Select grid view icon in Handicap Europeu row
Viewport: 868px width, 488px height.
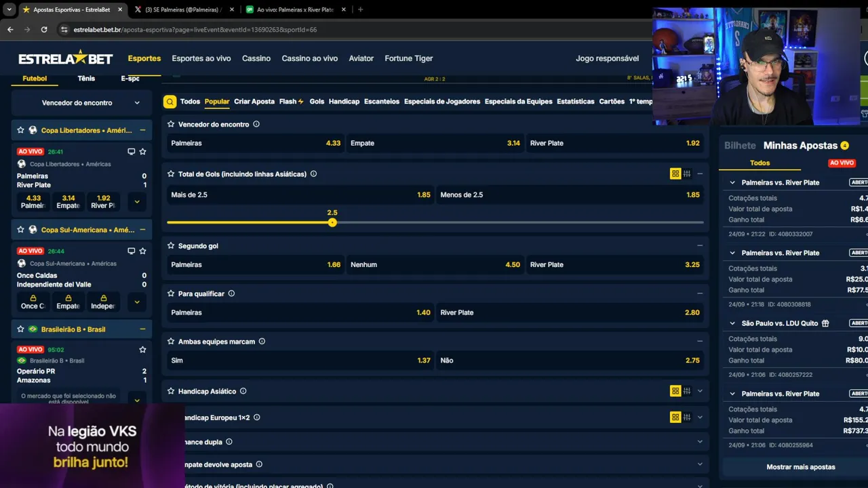click(675, 417)
